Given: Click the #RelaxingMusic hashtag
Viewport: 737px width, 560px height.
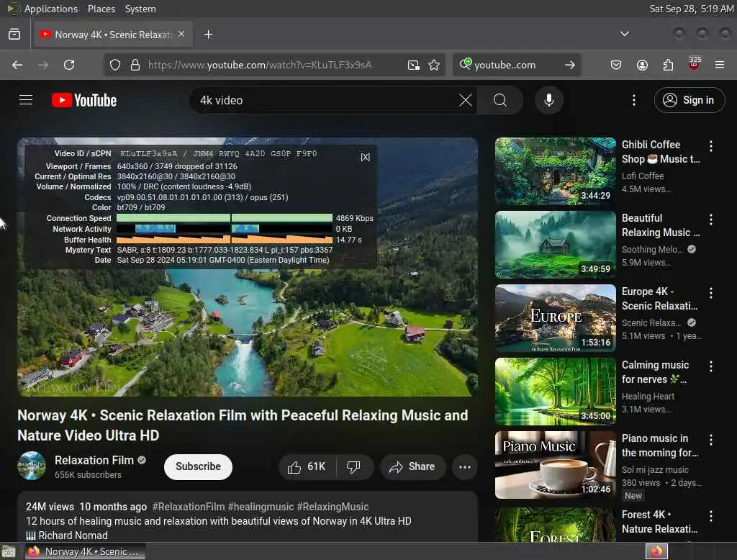Looking at the screenshot, I should [333, 507].
